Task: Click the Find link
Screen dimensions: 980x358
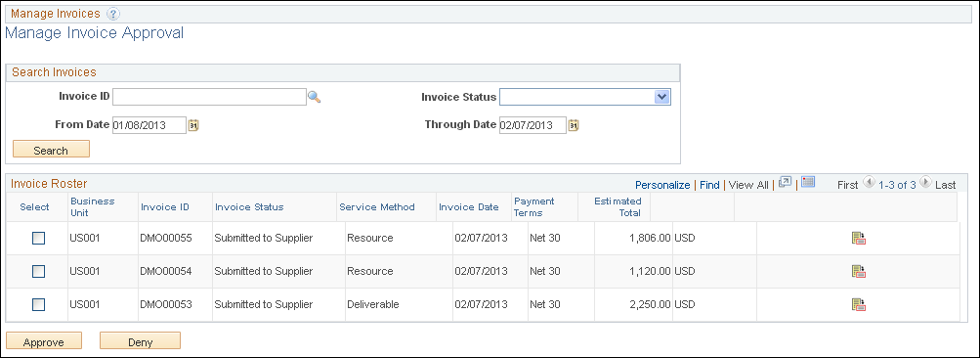Action: coord(709,185)
